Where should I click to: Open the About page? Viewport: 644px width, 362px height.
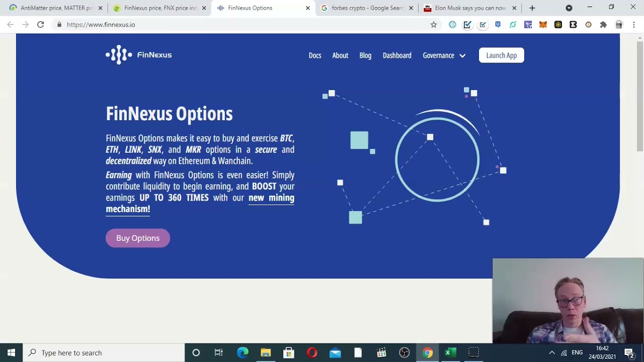[x=340, y=55]
